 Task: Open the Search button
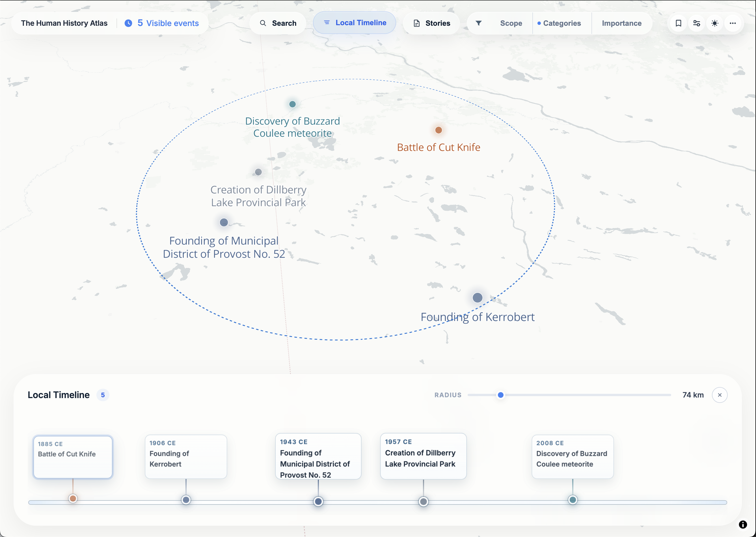click(278, 23)
